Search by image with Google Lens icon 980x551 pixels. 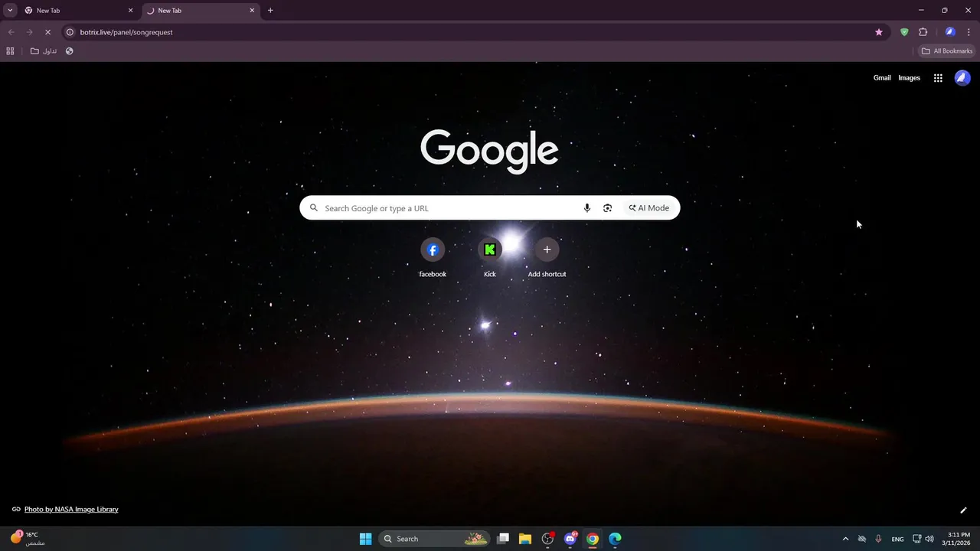coord(607,208)
